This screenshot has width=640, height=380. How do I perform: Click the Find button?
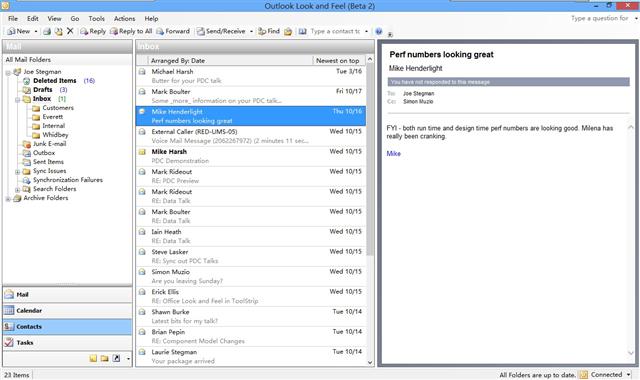click(x=269, y=31)
